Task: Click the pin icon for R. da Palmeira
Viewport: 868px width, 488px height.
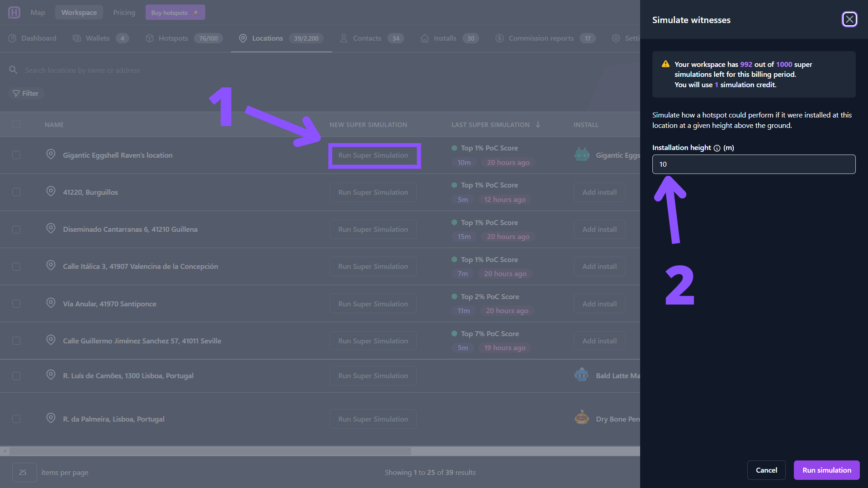Action: click(x=51, y=418)
